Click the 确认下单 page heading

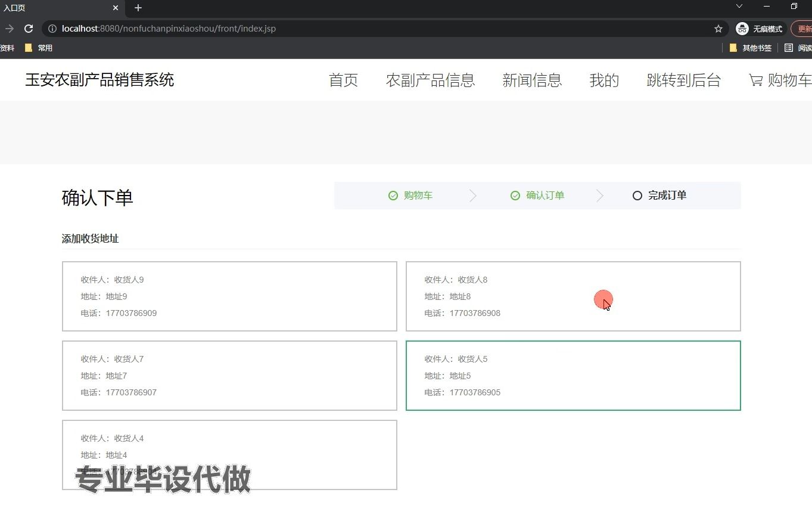[x=98, y=197]
